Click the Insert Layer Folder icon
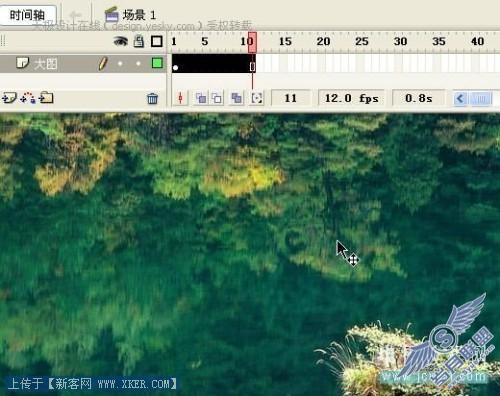 point(46,98)
